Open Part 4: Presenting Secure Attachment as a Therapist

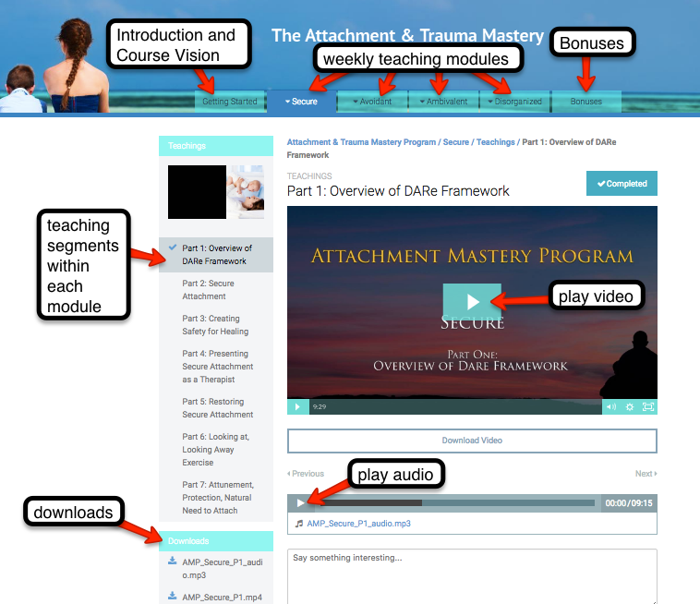point(216,367)
